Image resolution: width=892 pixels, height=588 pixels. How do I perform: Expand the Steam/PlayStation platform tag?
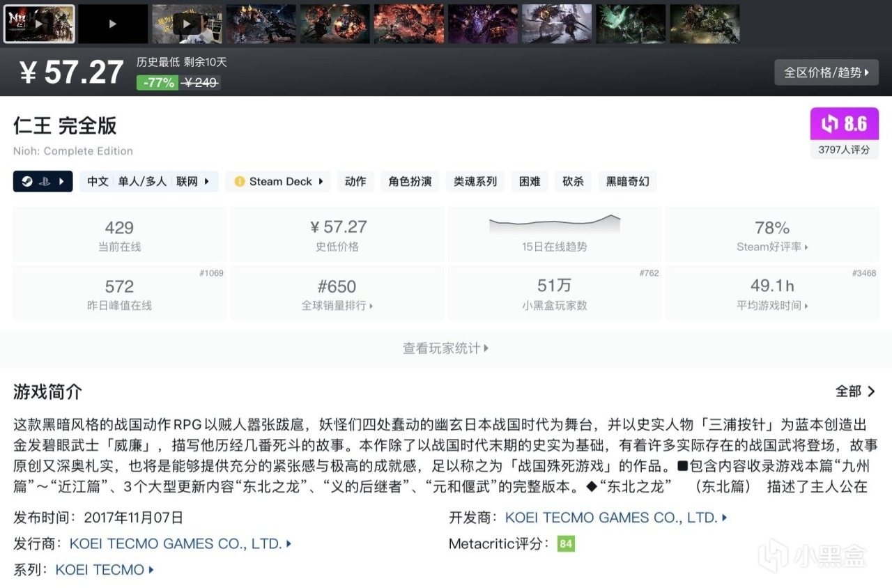tap(43, 181)
